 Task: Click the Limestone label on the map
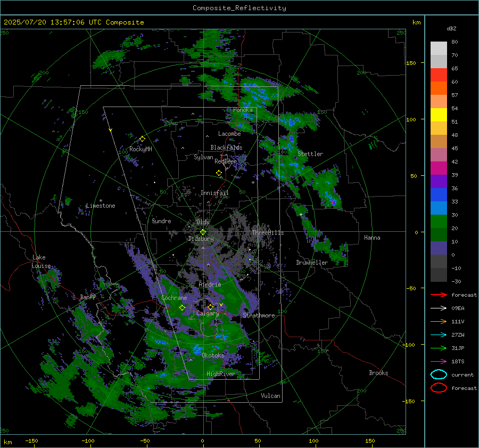click(x=101, y=206)
